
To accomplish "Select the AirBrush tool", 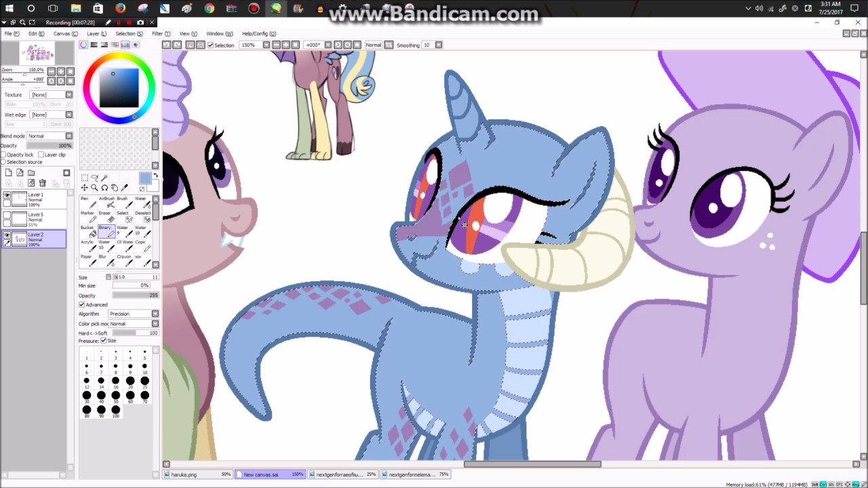I will click(106, 201).
